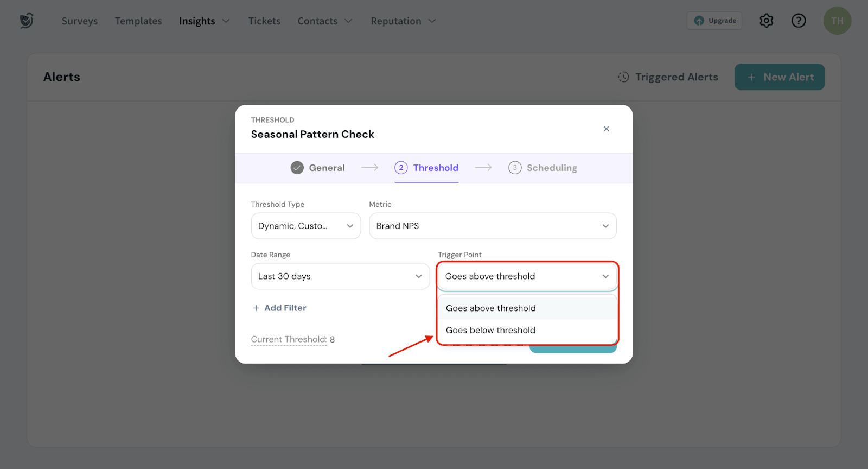Image resolution: width=868 pixels, height=469 pixels.
Task: Open the help question mark icon
Action: coord(798,21)
